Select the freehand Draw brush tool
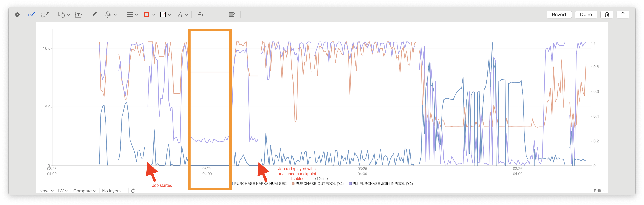This screenshot has width=644, height=205. point(45,15)
